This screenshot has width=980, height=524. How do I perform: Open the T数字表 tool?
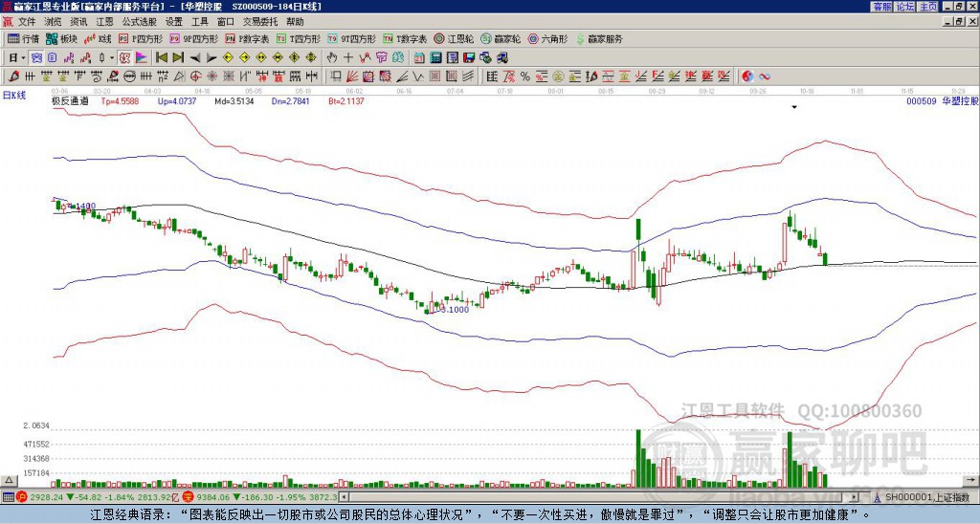pyautogui.click(x=405, y=38)
